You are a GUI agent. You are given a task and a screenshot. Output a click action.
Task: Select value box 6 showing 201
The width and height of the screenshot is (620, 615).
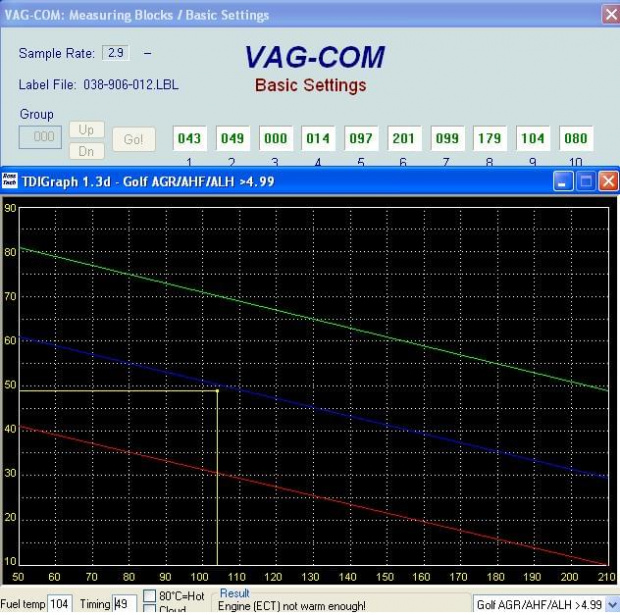[404, 138]
